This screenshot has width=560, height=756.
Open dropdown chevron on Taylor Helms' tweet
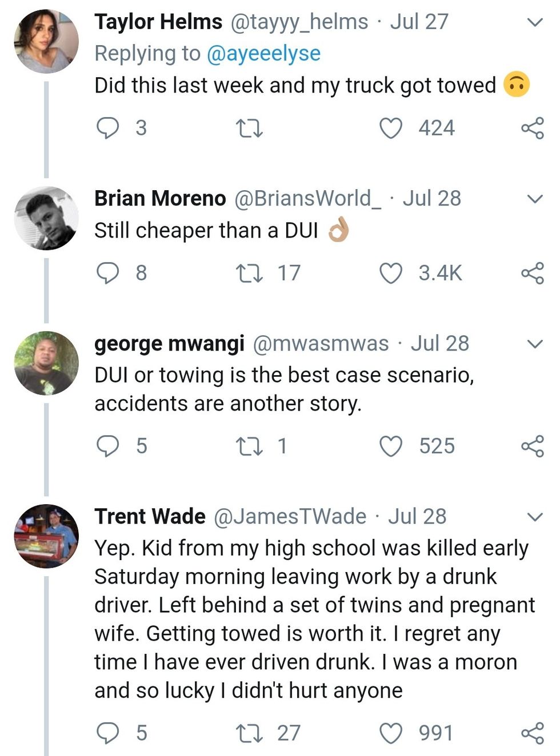coord(534,23)
